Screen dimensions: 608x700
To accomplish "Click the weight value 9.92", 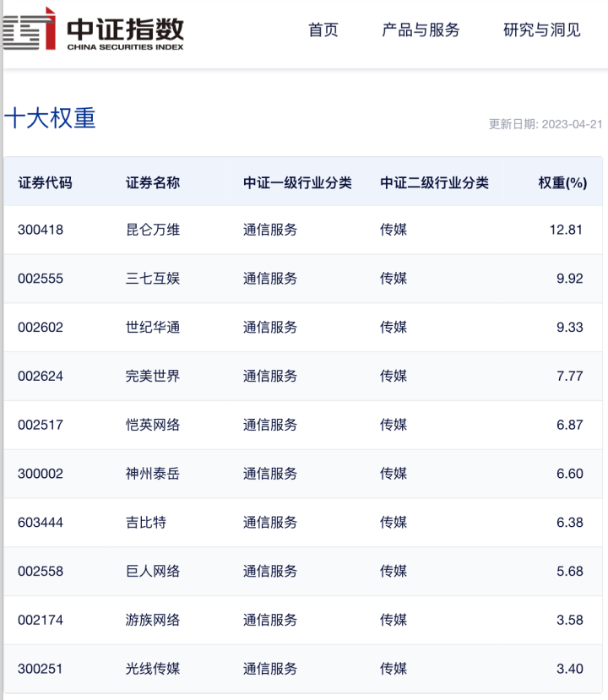I will click(x=570, y=279).
